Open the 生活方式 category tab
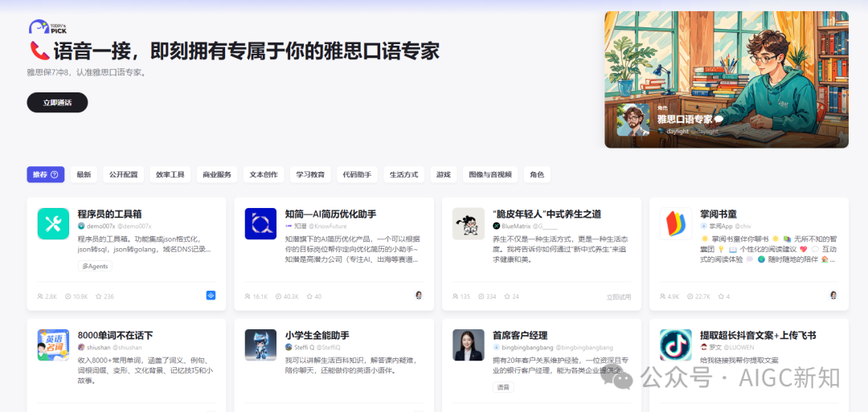The image size is (868, 412). pyautogui.click(x=403, y=174)
